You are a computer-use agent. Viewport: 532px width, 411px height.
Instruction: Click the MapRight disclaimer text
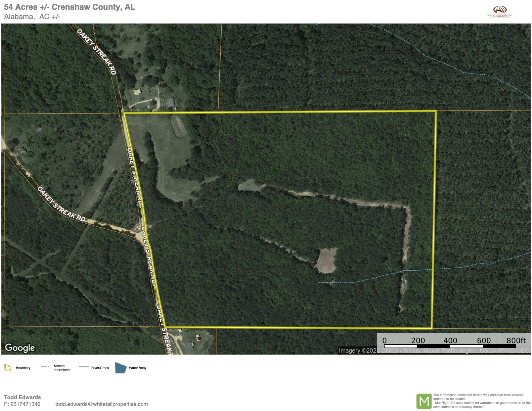coord(482,401)
